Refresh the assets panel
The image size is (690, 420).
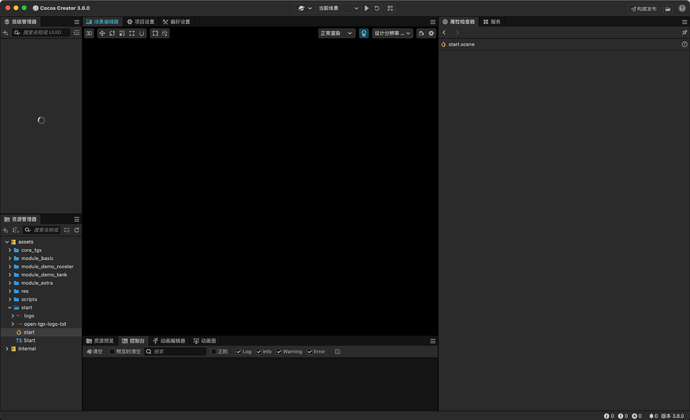click(x=77, y=230)
